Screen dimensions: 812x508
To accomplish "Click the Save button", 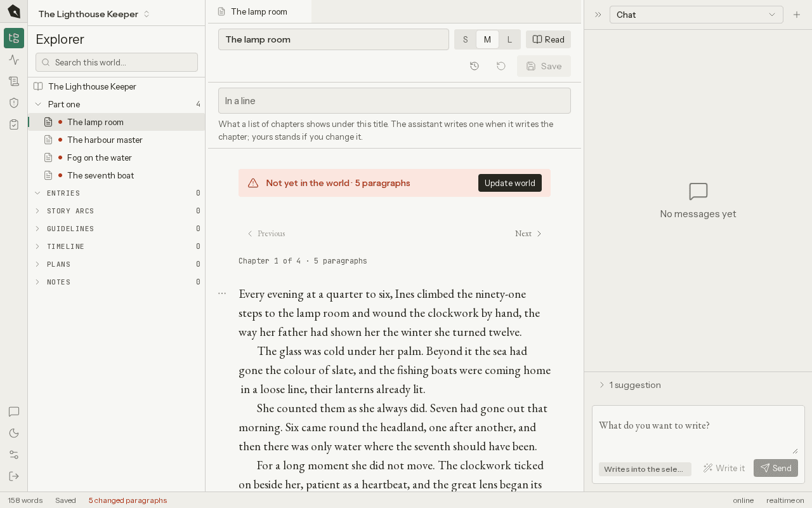I will tap(544, 66).
